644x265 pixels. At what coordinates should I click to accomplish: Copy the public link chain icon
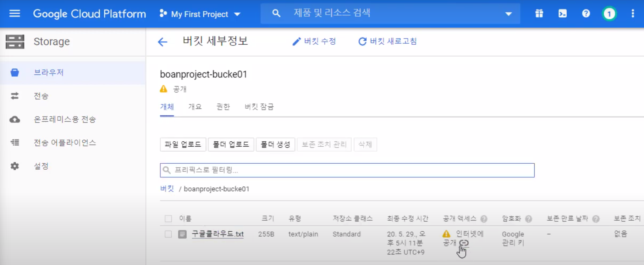(x=464, y=243)
